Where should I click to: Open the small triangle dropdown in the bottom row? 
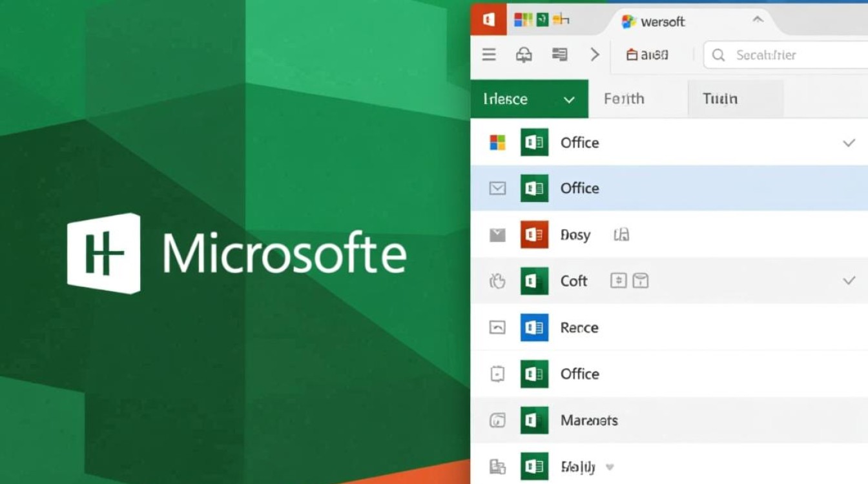coord(609,467)
